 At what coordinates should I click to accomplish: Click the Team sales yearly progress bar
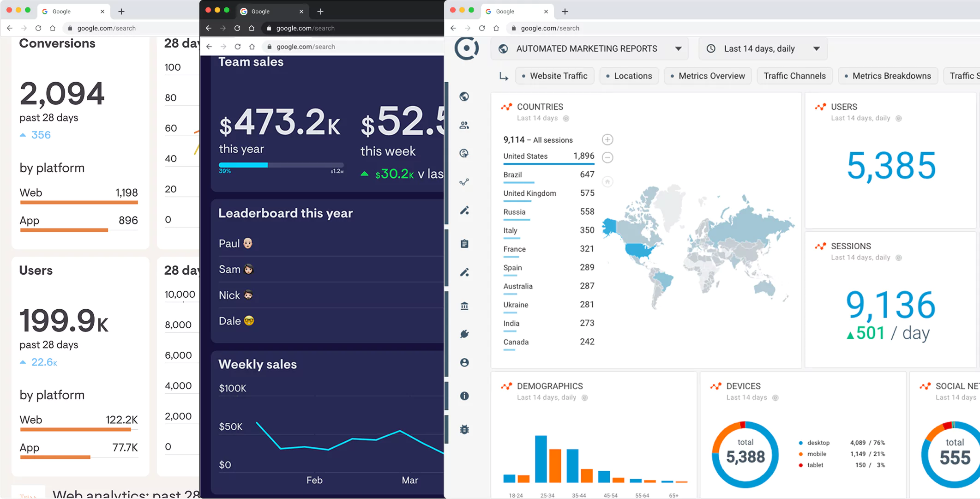[x=281, y=165]
